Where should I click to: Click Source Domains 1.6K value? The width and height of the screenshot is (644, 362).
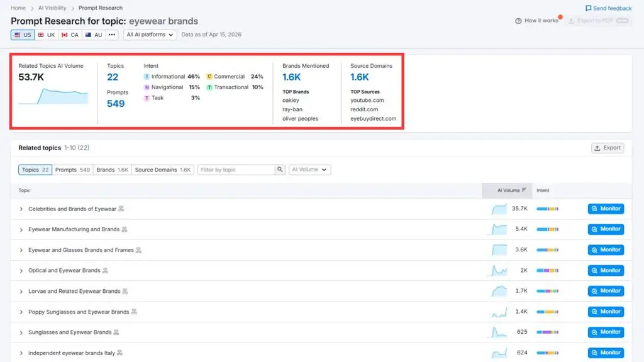pos(359,77)
